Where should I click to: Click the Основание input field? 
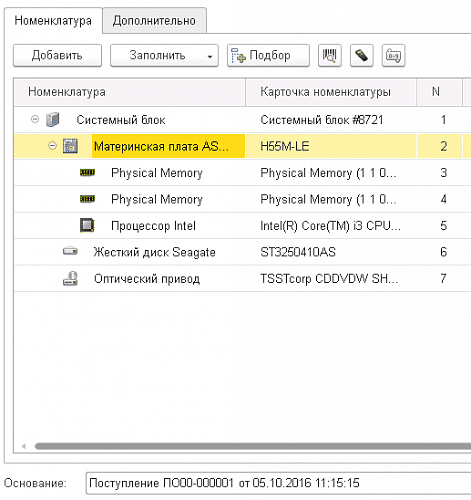[x=278, y=483]
